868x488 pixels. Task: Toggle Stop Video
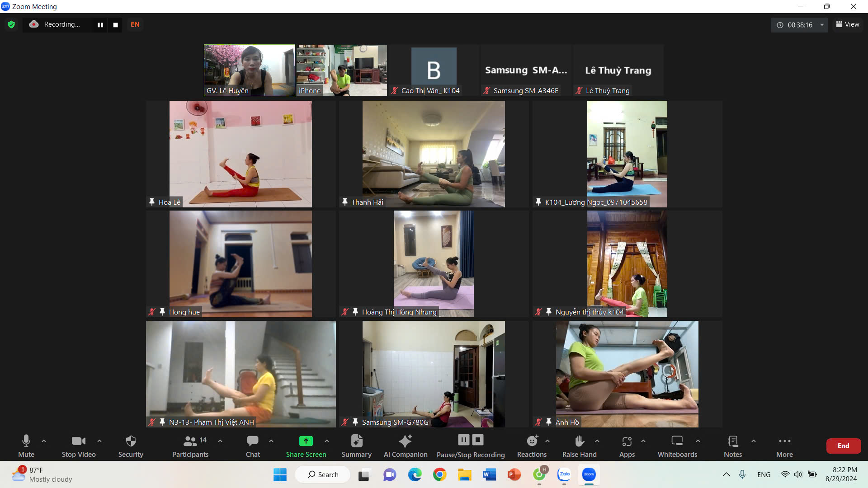(78, 445)
